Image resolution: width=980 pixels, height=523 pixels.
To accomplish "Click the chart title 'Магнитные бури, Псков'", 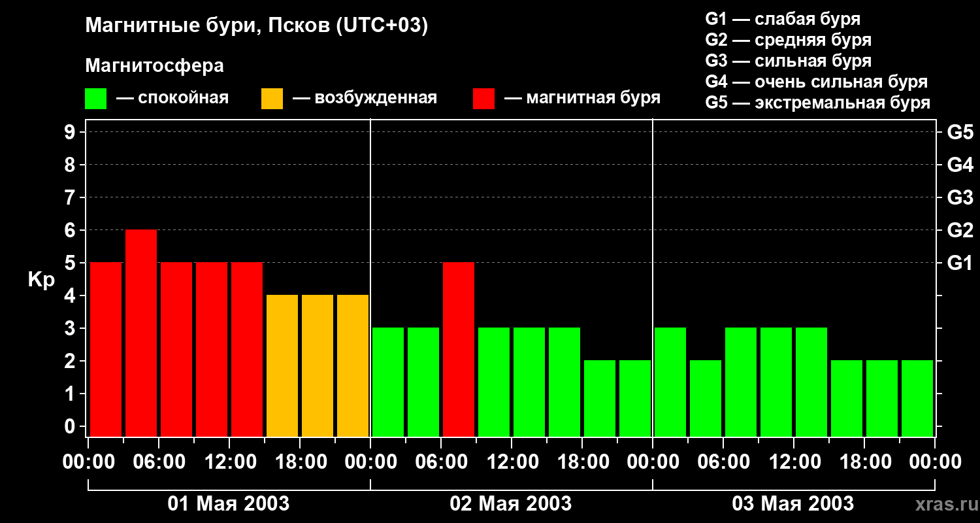I will click(x=208, y=26).
